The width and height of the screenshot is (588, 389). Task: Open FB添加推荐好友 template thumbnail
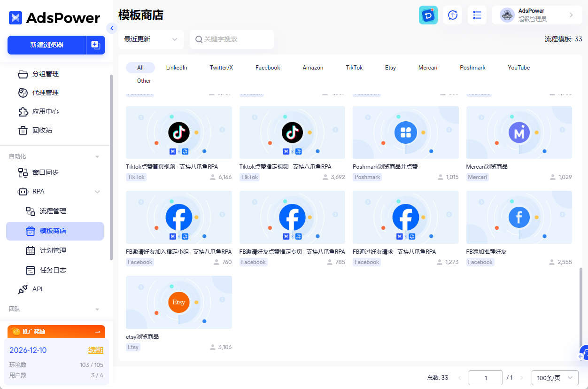pyautogui.click(x=519, y=217)
